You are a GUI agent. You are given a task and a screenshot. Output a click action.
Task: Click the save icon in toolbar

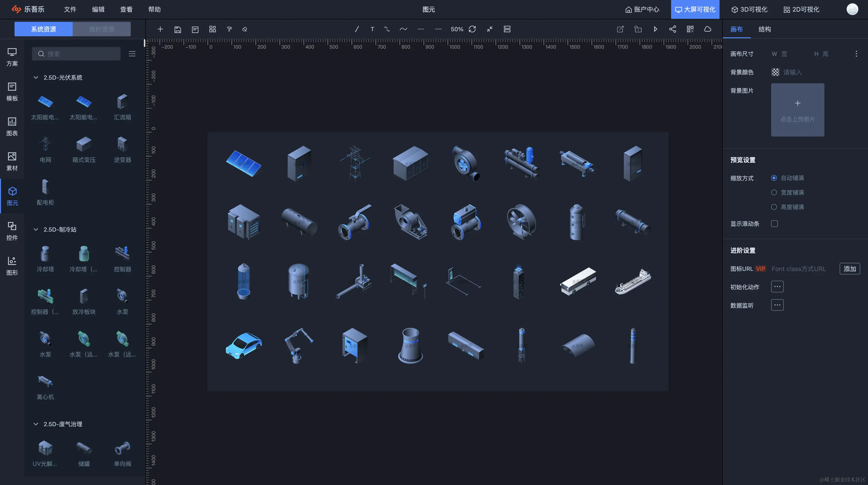click(x=178, y=29)
